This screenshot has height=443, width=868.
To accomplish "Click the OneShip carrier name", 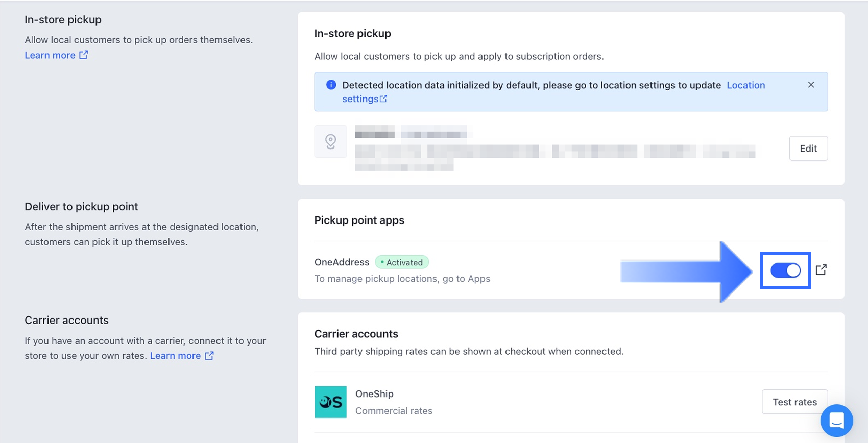I will click(374, 394).
